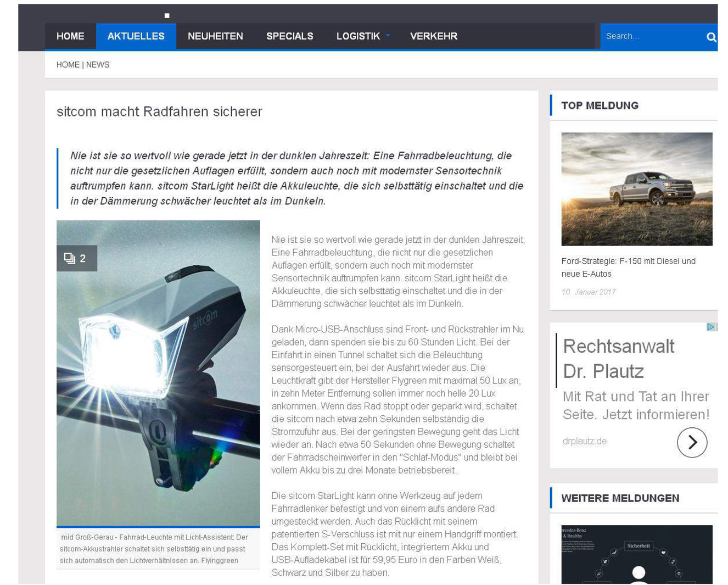This screenshot has width=728, height=585.
Task: Click the NEWS breadcrumb link
Action: click(98, 65)
